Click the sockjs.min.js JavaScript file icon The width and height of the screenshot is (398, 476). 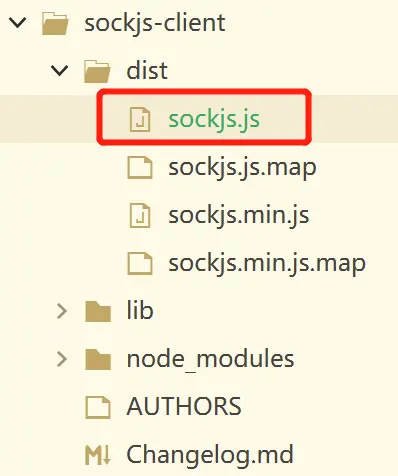click(x=140, y=216)
